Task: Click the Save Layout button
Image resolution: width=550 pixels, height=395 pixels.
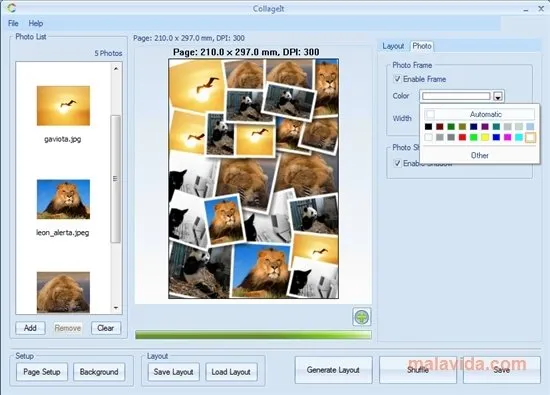Action: point(174,372)
